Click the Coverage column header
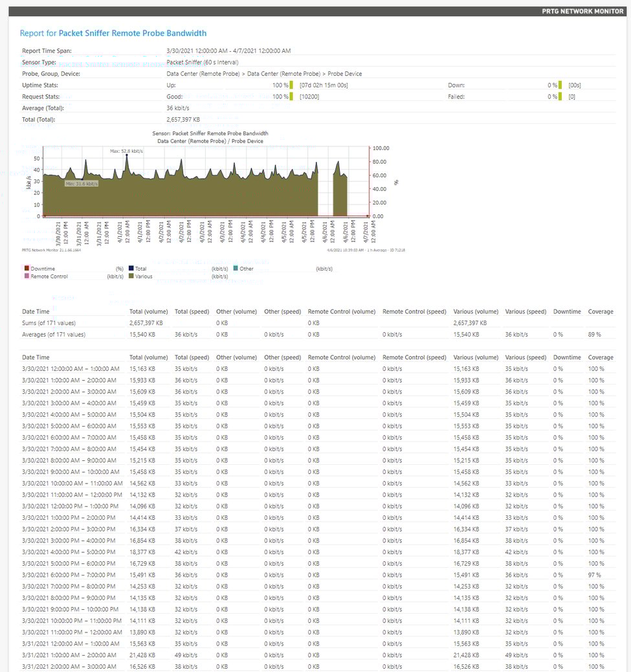Image resolution: width=631 pixels, height=672 pixels. [x=601, y=311]
